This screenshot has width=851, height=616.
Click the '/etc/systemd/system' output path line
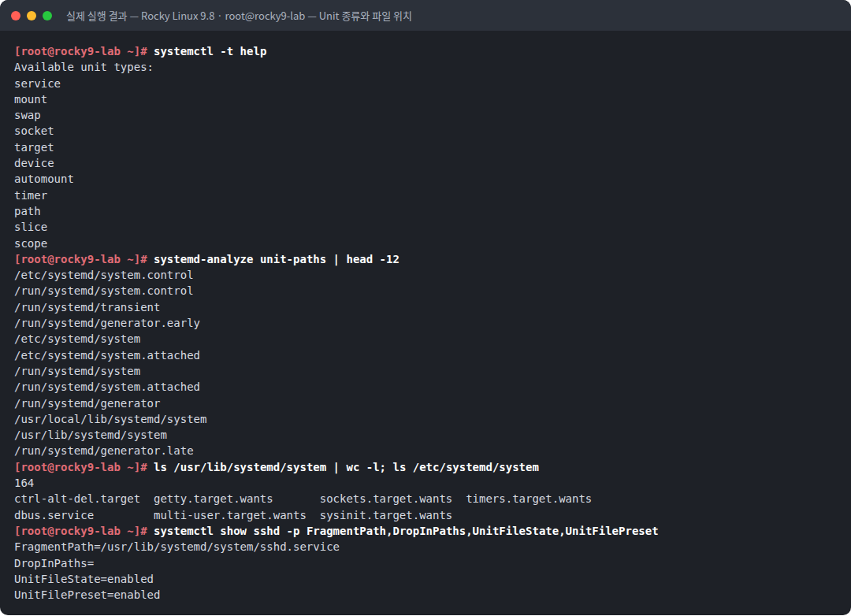point(77,340)
